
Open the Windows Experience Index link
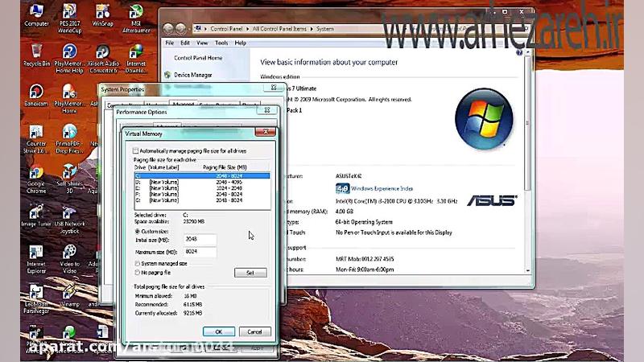pyautogui.click(x=382, y=188)
